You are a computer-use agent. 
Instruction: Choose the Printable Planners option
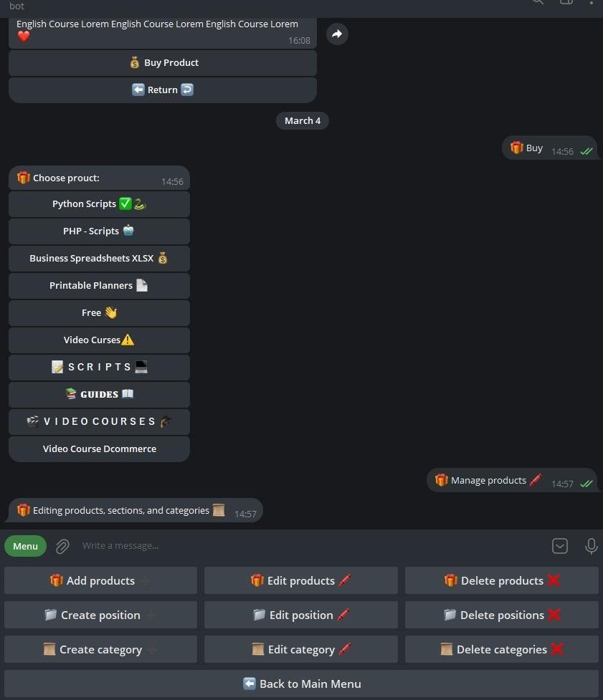(x=99, y=286)
